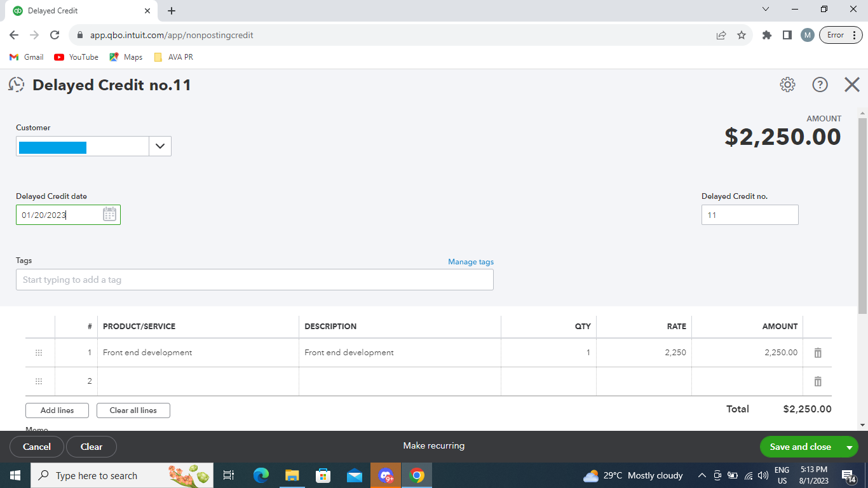The image size is (868, 488).
Task: Click the recent transactions clock icon
Action: (17, 85)
